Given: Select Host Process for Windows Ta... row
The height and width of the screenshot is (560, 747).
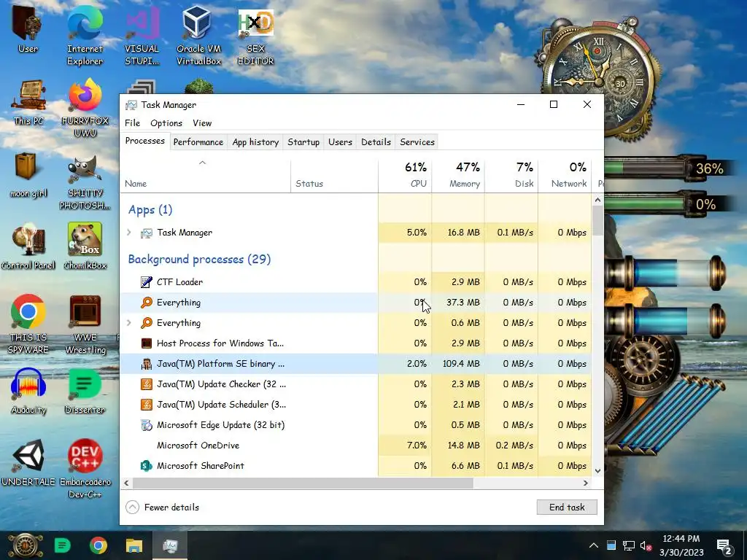Looking at the screenshot, I should tap(356, 343).
